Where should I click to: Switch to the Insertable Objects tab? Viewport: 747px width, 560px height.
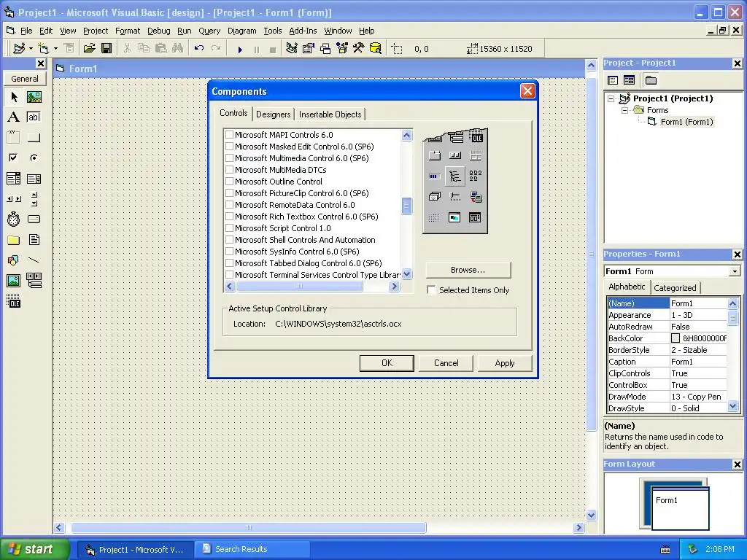[330, 114]
